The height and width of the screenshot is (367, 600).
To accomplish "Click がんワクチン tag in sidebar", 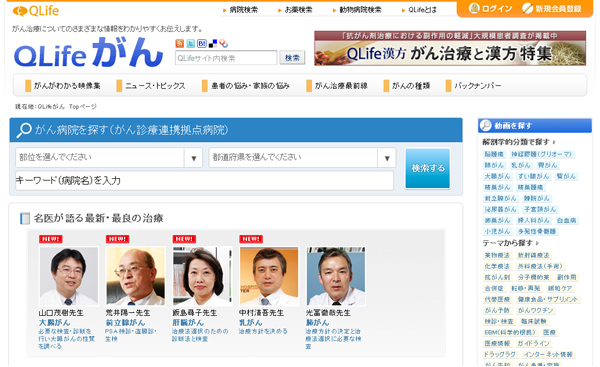I will tap(536, 310).
